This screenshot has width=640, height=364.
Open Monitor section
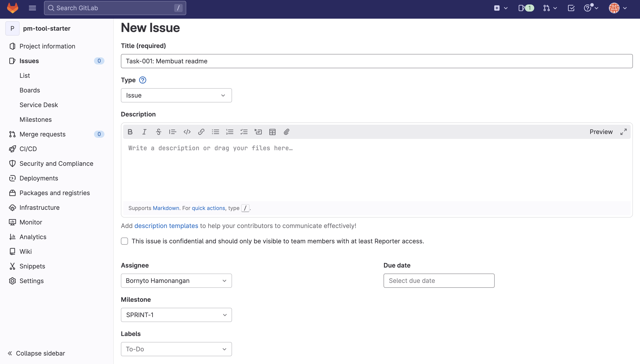(x=31, y=222)
